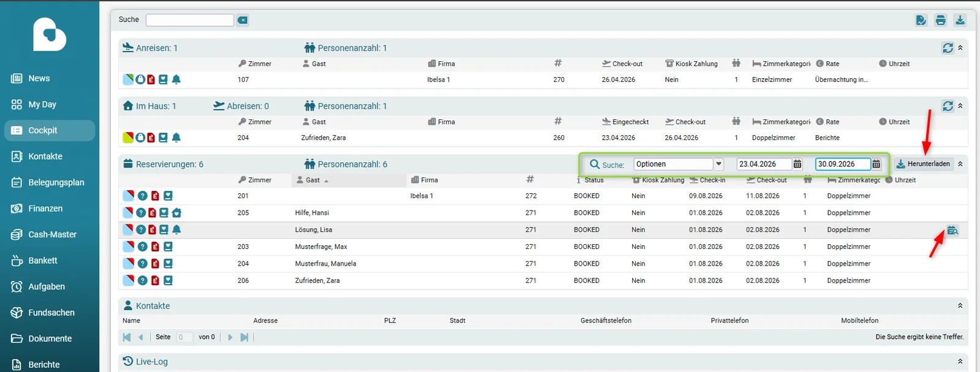Click the print icon in the top toolbar
This screenshot has width=980, height=372.
pos(941,20)
